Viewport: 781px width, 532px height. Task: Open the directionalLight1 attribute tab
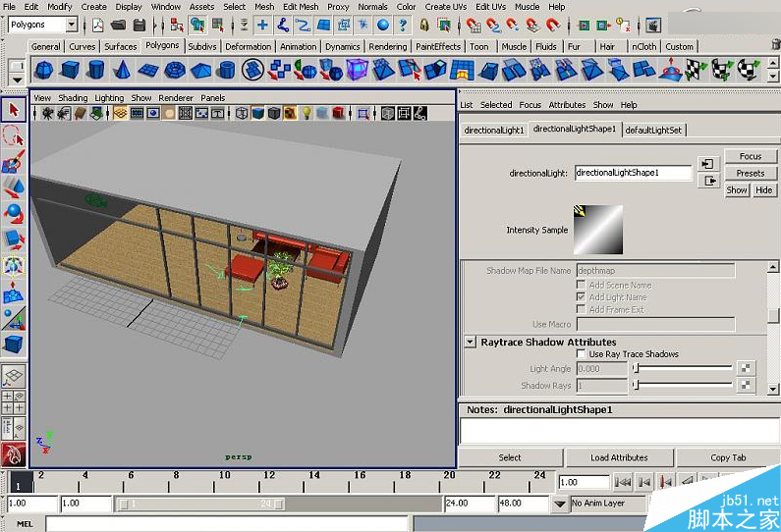pos(494,130)
